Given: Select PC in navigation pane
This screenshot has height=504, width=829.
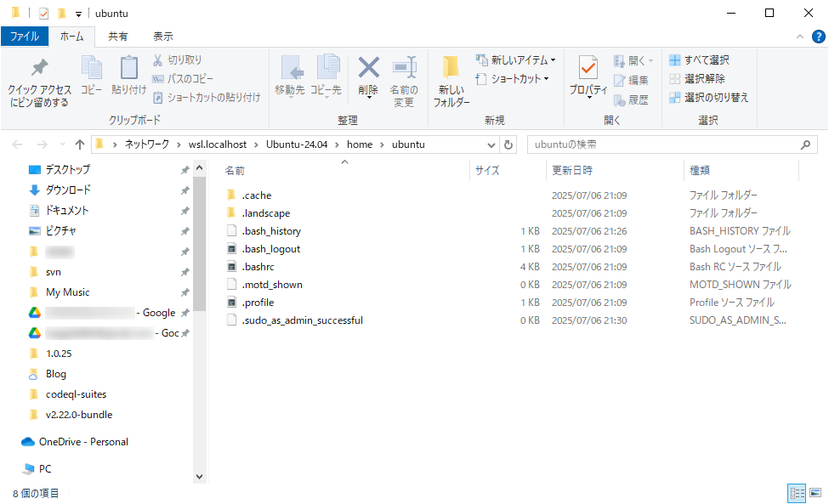Looking at the screenshot, I should click(x=45, y=468).
